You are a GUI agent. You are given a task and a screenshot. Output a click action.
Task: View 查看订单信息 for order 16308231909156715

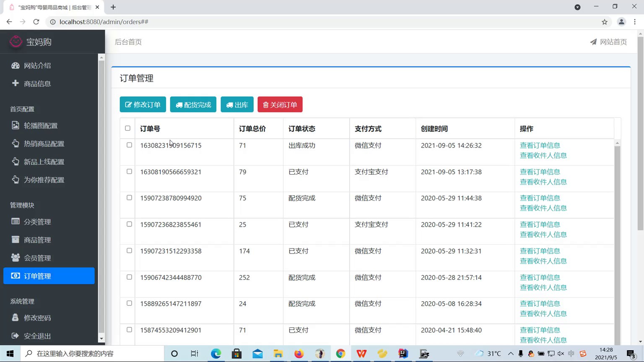(x=540, y=145)
